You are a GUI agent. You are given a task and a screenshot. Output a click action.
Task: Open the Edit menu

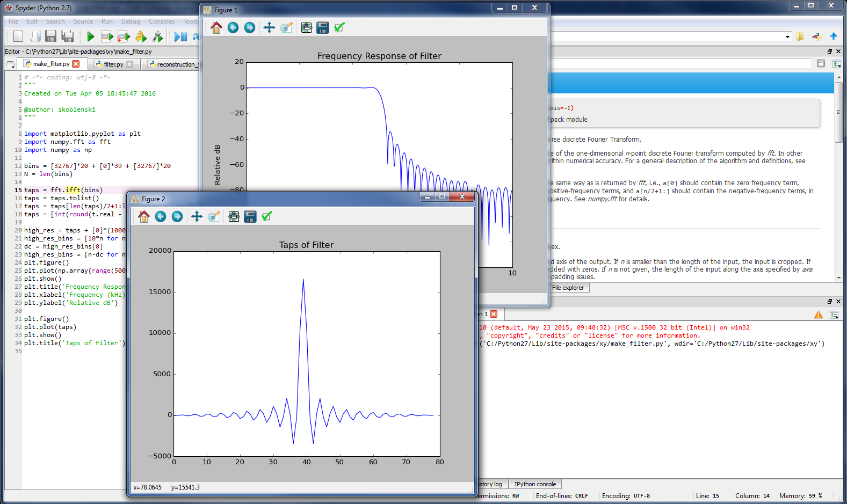[32, 21]
